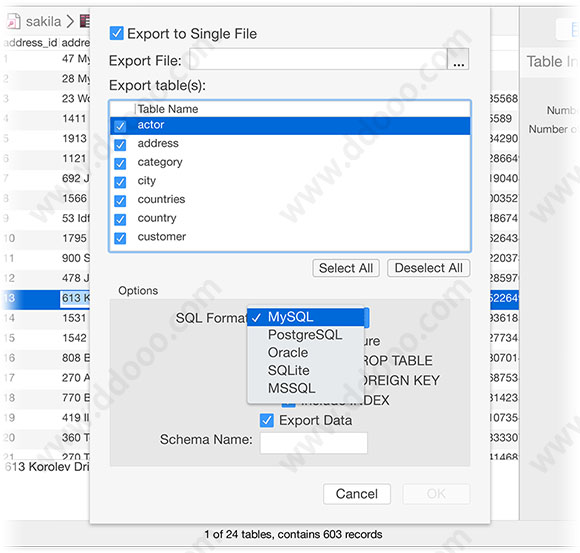Uncheck the address table checkbox
Viewport: 580px width, 553px height.
tap(120, 144)
